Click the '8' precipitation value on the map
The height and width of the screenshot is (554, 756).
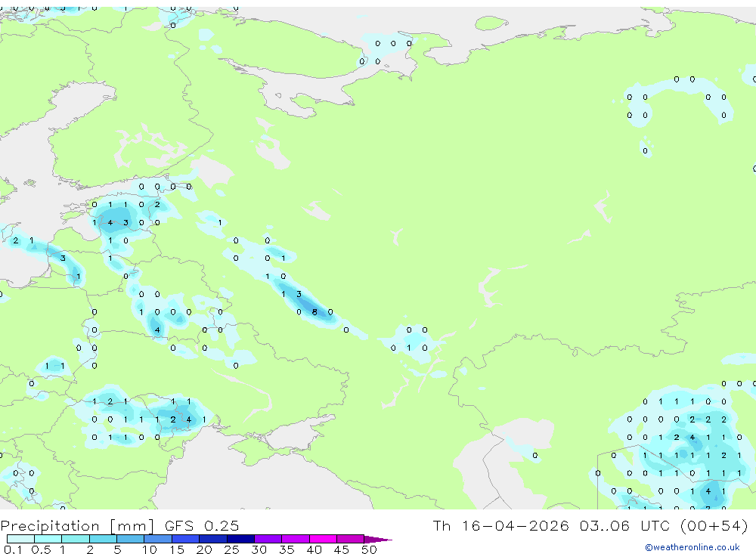coord(314,312)
